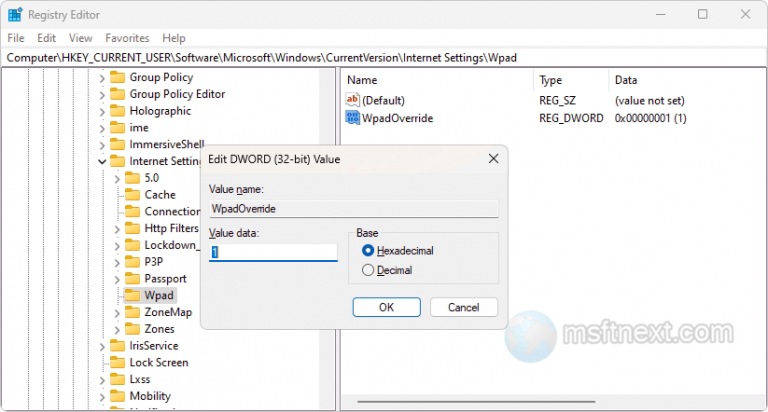Open the File menu
Screen dimensions: 768x412
pyautogui.click(x=16, y=38)
